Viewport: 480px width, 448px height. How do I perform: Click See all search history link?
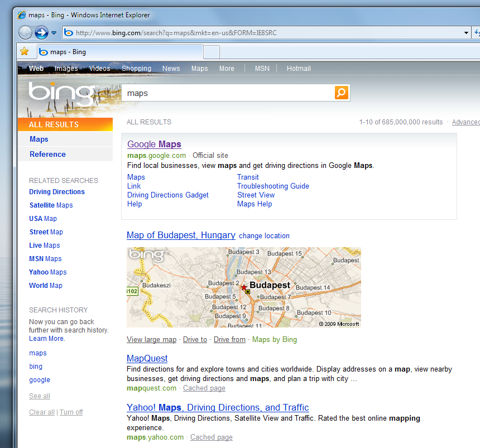click(x=40, y=396)
